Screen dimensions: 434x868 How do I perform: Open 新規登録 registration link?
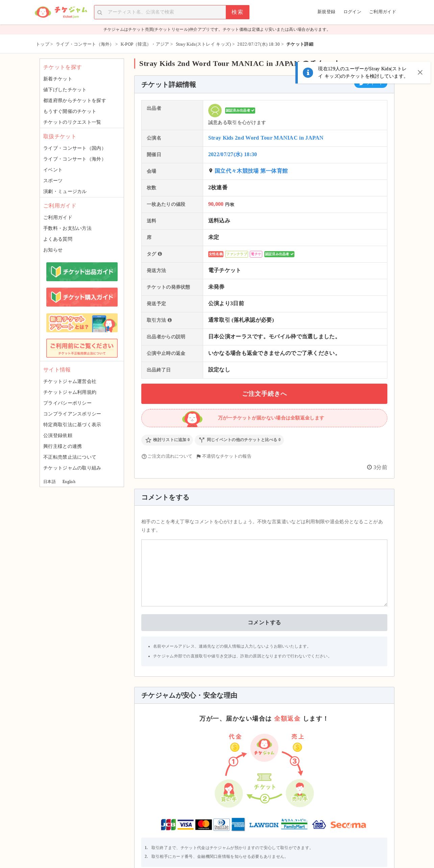click(326, 12)
